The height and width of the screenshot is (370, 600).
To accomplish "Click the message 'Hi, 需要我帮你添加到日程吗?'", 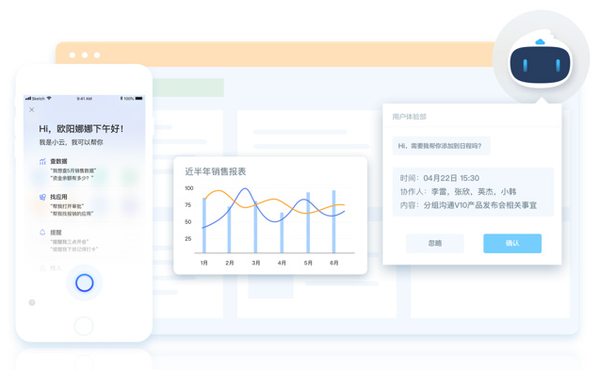I will tap(440, 146).
